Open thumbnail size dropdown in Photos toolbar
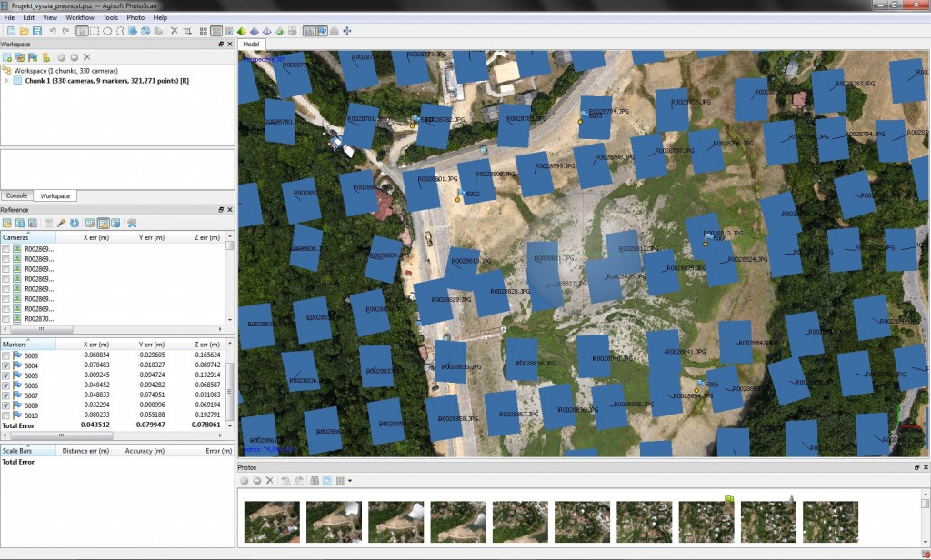Viewport: 931px width, 560px height. pyautogui.click(x=350, y=480)
